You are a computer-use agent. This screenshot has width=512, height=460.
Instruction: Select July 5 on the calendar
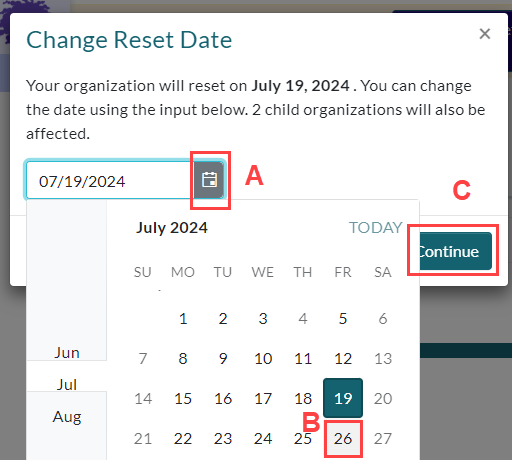343,318
